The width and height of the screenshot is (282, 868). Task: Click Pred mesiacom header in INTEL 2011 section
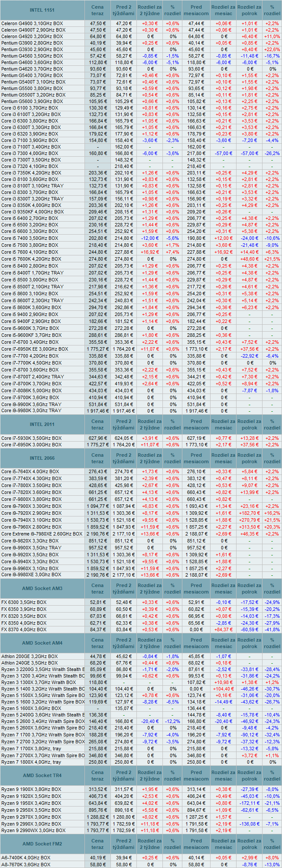[196, 424]
